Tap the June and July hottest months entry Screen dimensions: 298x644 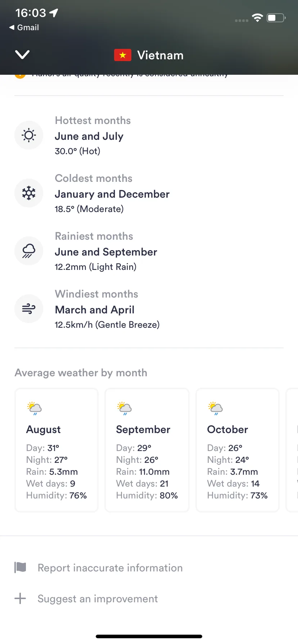(x=89, y=136)
